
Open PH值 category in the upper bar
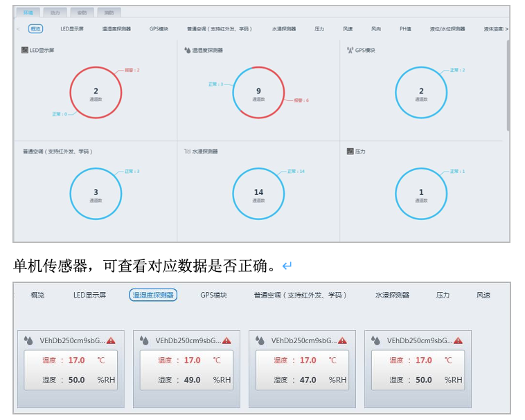click(x=406, y=29)
